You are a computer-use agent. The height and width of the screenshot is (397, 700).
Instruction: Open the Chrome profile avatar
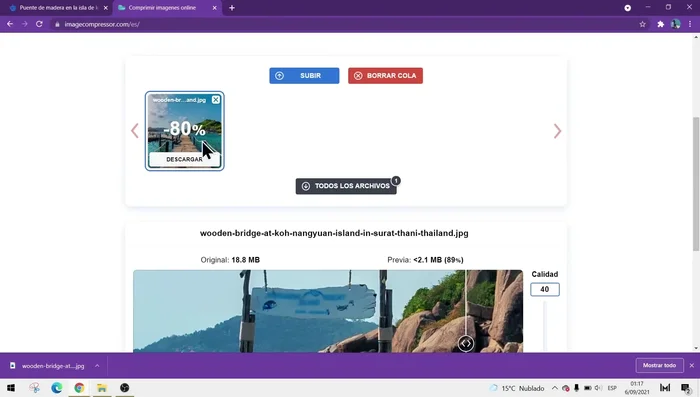click(676, 24)
